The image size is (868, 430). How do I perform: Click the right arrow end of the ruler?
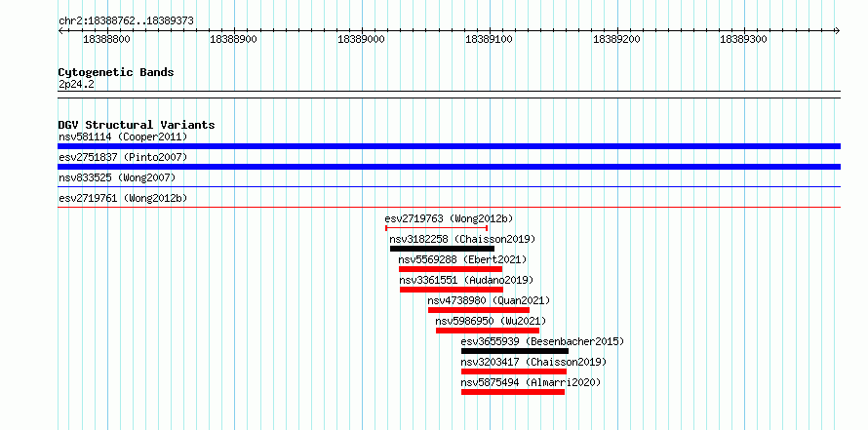point(838,30)
